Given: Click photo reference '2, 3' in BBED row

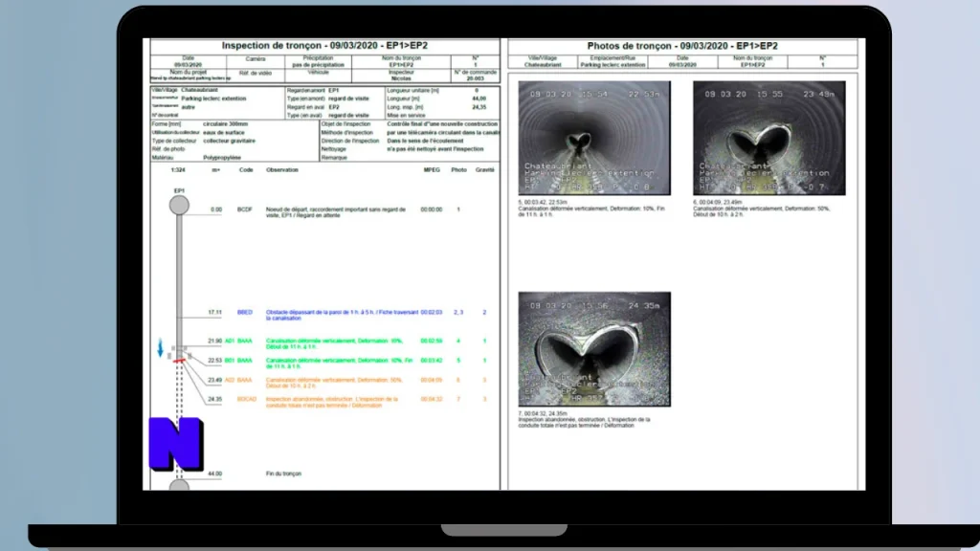Looking at the screenshot, I should point(458,313).
